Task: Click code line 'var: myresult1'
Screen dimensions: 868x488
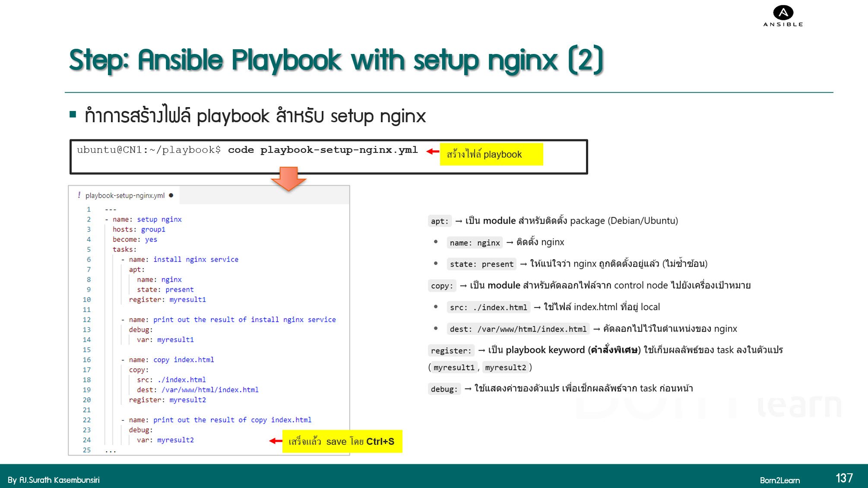Action: (x=165, y=339)
